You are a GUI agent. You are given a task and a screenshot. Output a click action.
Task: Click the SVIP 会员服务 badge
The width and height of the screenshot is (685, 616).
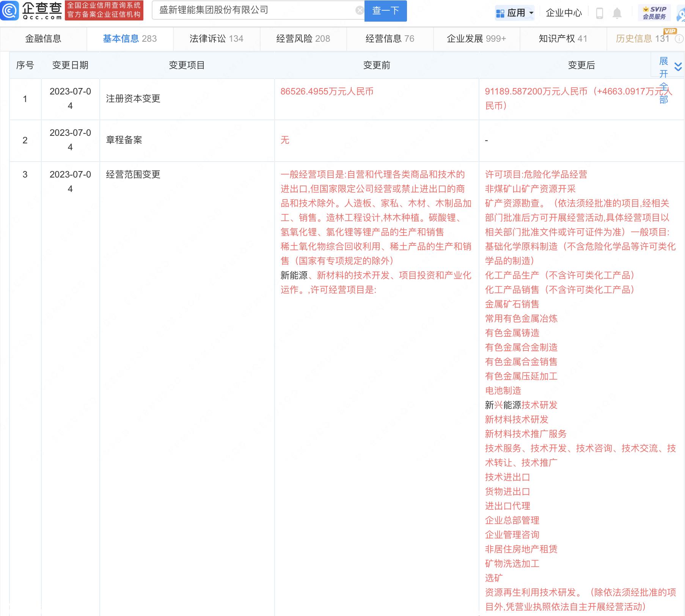tap(654, 13)
